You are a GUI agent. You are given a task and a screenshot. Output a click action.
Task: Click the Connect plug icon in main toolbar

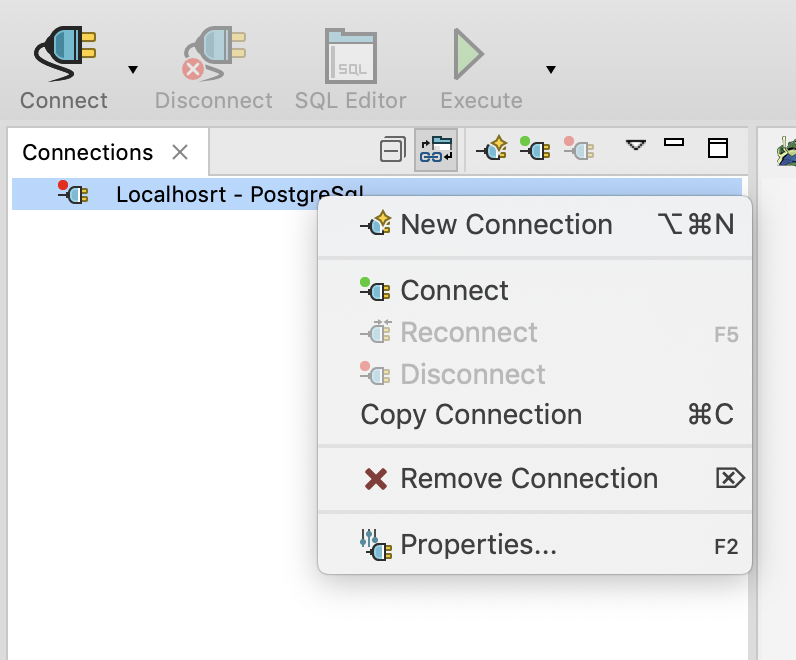point(64,55)
